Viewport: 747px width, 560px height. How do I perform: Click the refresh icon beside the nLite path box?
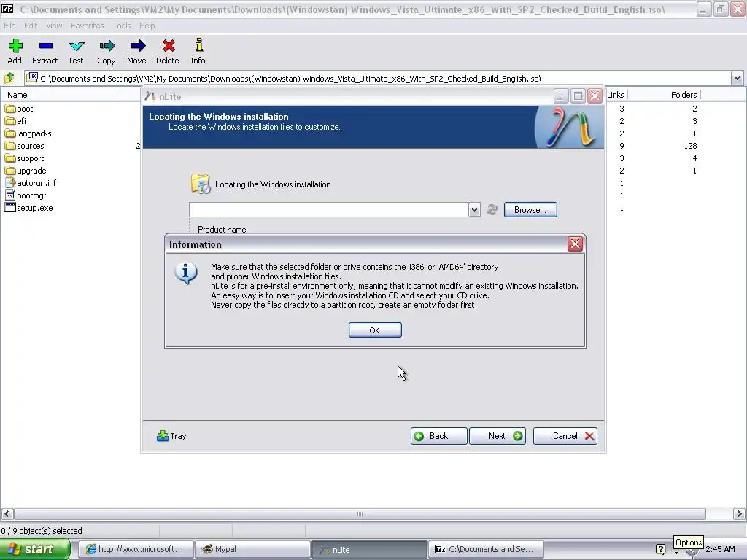[492, 209]
